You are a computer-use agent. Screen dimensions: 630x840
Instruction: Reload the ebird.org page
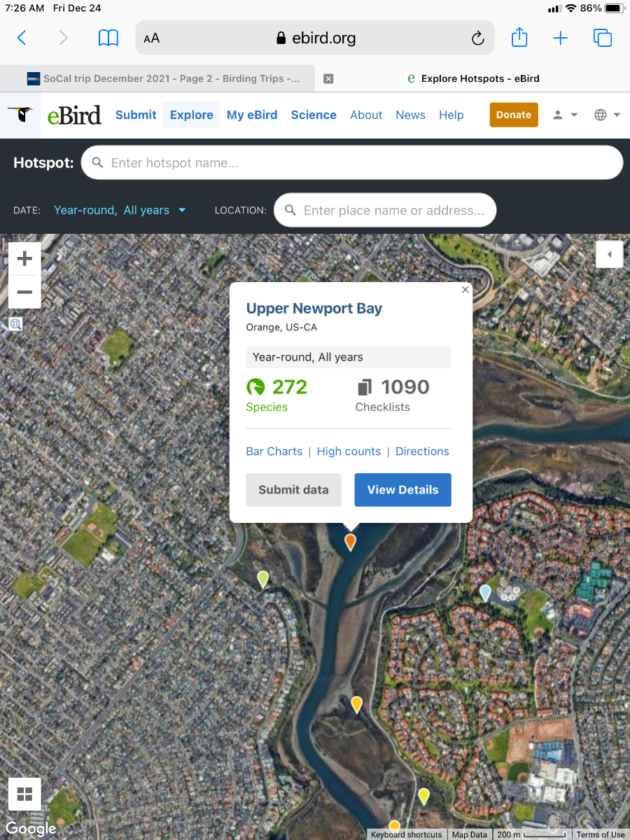coord(478,38)
